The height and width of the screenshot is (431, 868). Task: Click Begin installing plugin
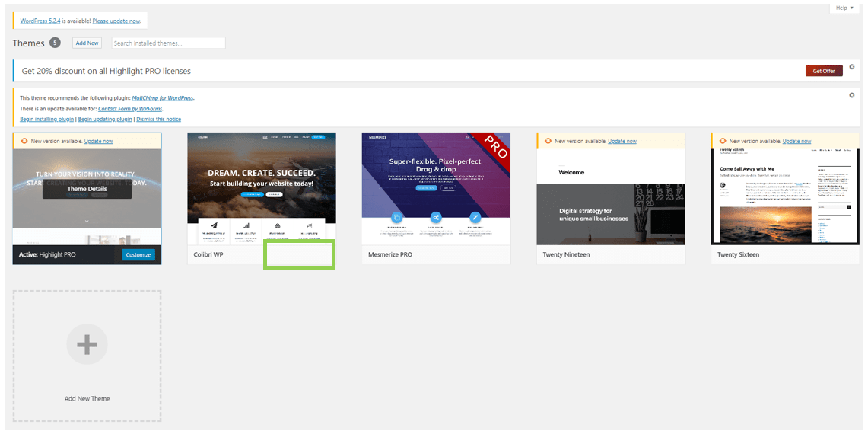coord(47,120)
